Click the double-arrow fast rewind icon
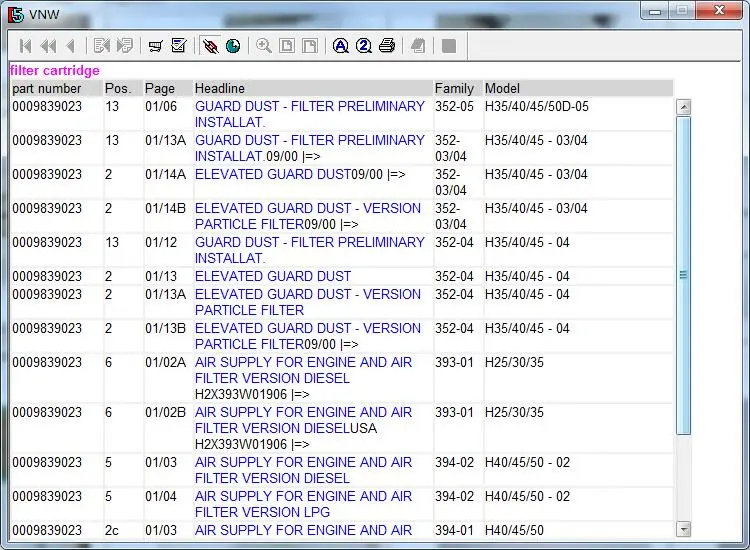The image size is (750, 550). pyautogui.click(x=48, y=46)
